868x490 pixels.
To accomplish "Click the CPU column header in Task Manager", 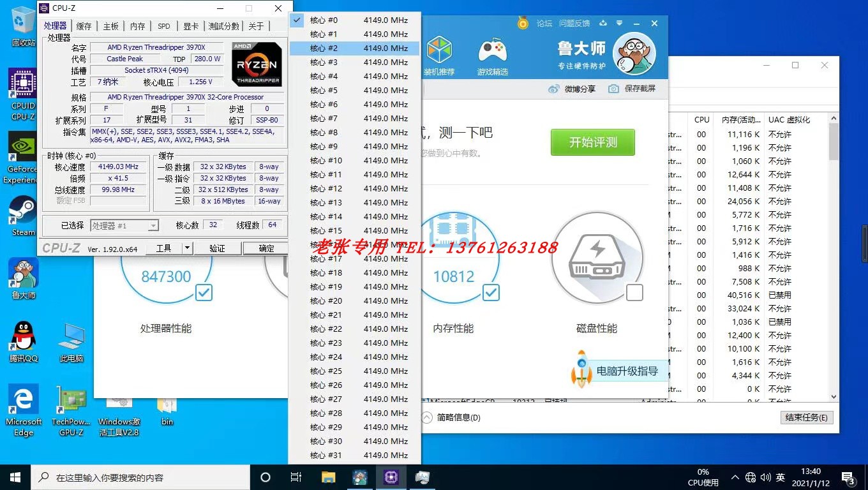I will (x=702, y=119).
